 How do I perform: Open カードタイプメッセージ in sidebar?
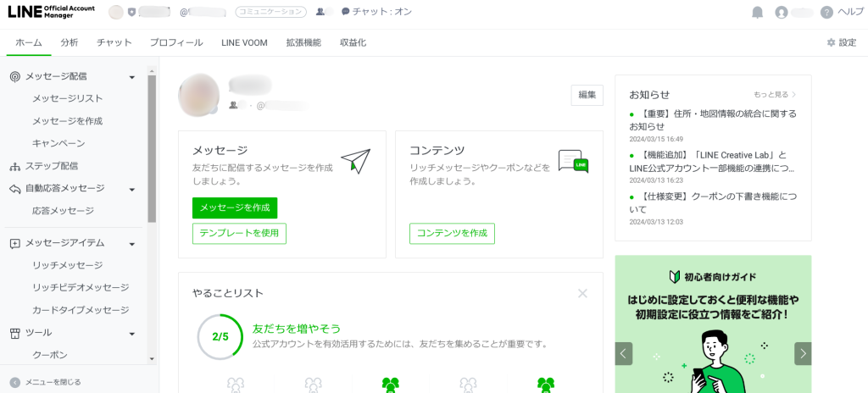81,310
